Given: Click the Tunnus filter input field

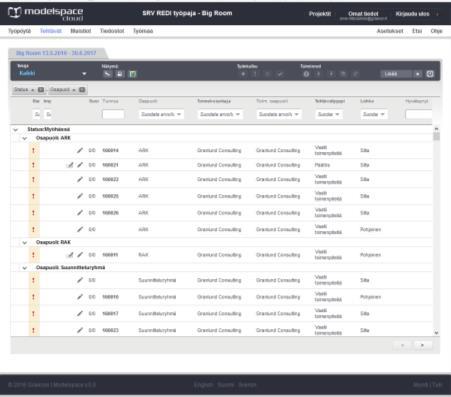Looking at the screenshot, I should pyautogui.click(x=113, y=114).
